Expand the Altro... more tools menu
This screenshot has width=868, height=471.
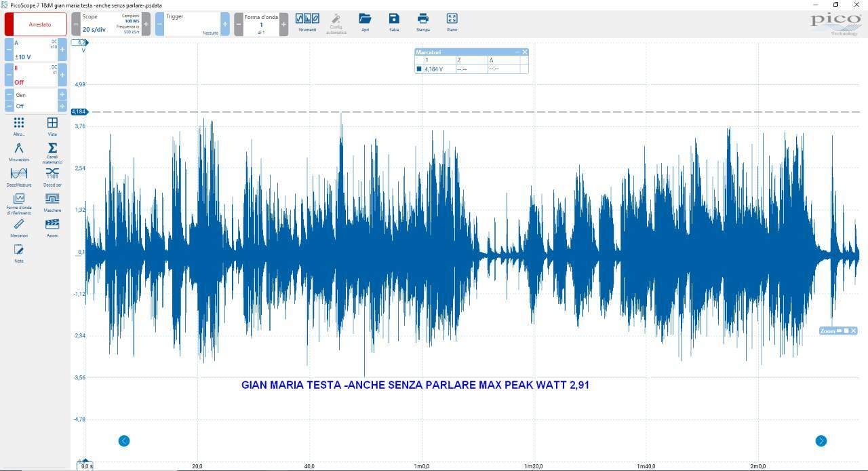19,126
